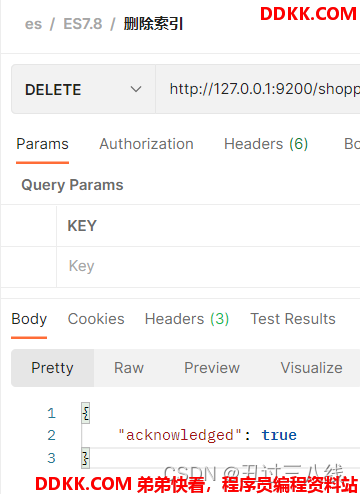Open the ES7.8 breadcrumb folder
This screenshot has height=494, width=360.
83,24
